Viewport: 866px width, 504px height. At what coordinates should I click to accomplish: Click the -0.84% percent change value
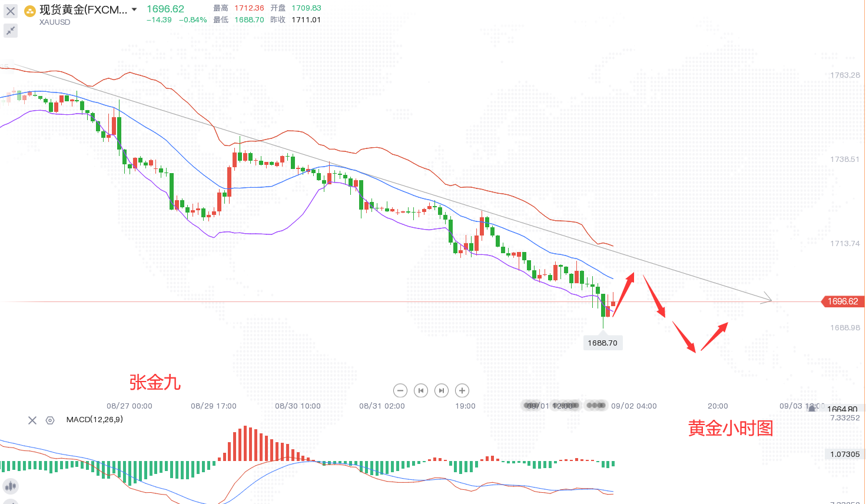(193, 20)
